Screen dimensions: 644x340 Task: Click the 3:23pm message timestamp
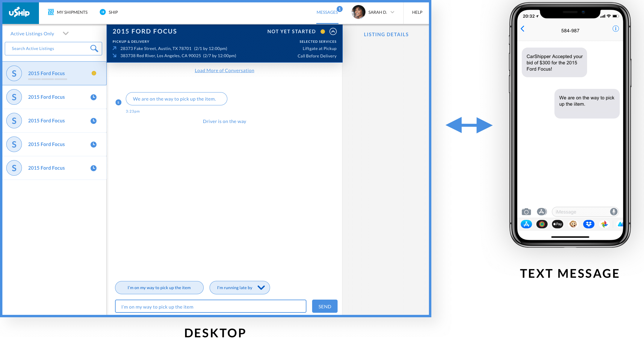point(133,111)
